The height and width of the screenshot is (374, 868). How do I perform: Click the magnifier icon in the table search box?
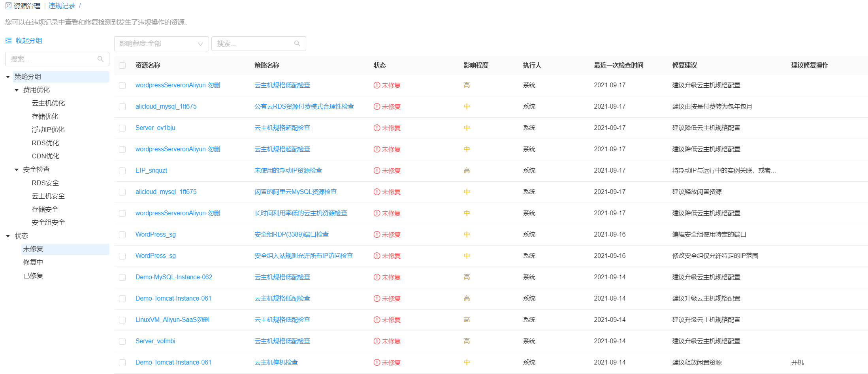click(297, 43)
